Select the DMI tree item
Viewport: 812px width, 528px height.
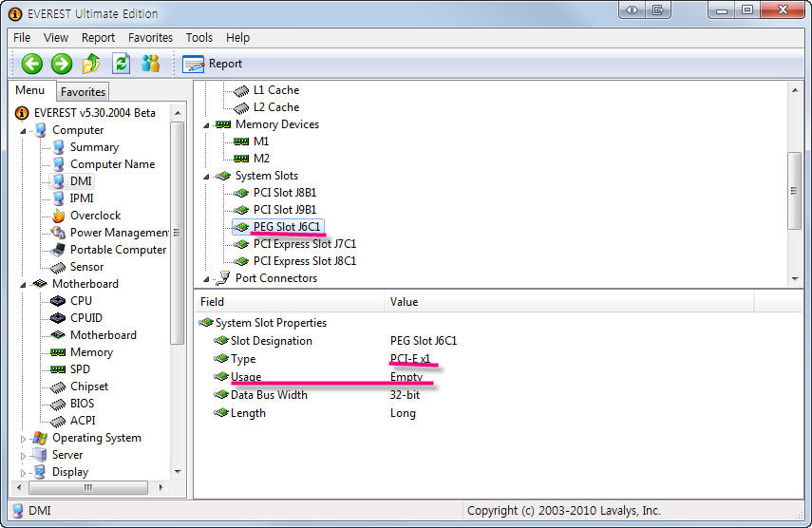click(81, 181)
